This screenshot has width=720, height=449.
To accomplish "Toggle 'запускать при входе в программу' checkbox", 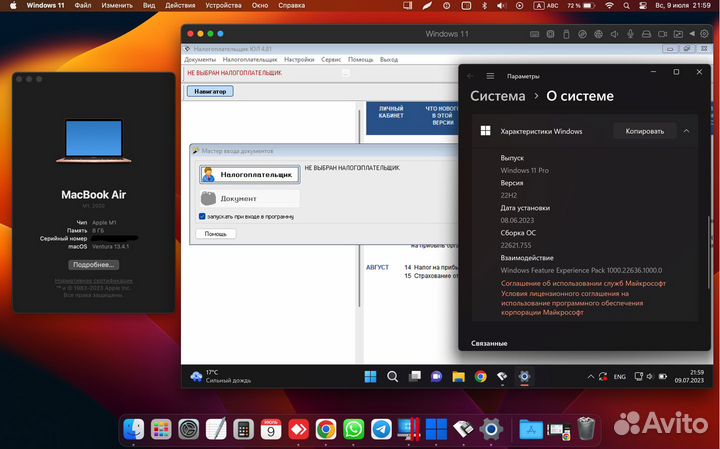I will click(202, 215).
